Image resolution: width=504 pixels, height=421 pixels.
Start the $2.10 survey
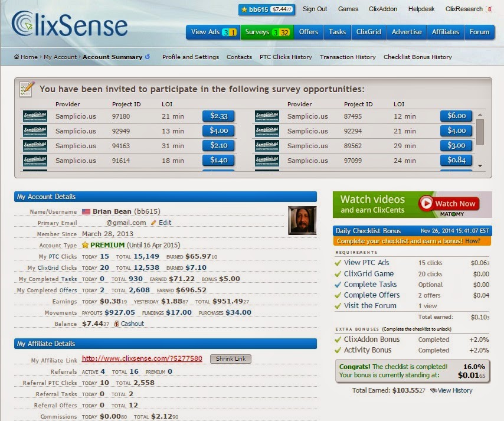(218, 145)
